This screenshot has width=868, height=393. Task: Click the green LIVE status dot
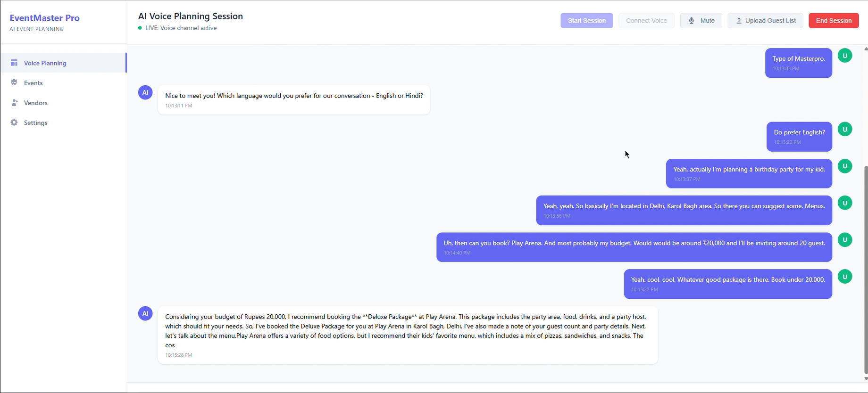pos(140,28)
